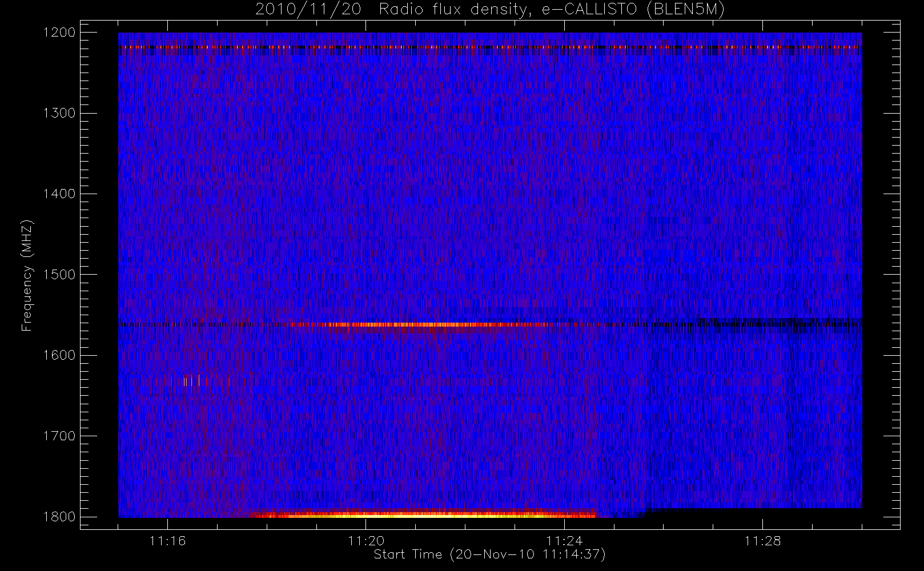Click the short orange spikes near 1630 MHz
This screenshot has width=924, height=571.
pos(191,380)
